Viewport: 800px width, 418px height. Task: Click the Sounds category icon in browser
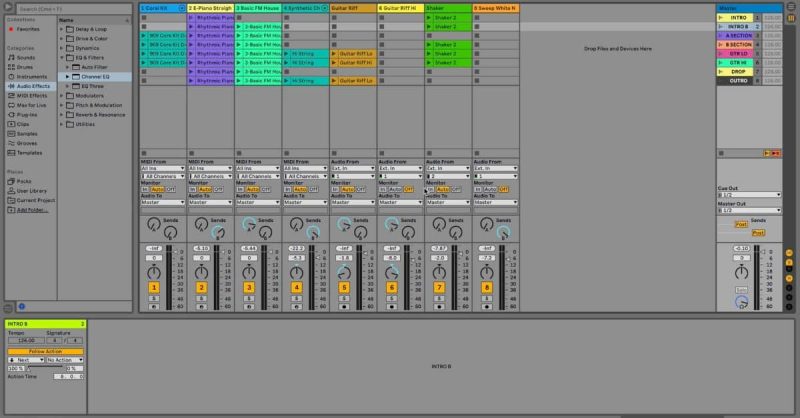[x=11, y=58]
